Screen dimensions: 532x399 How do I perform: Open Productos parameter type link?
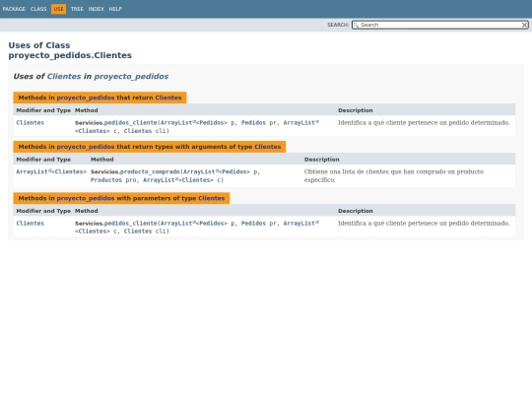tap(106, 180)
